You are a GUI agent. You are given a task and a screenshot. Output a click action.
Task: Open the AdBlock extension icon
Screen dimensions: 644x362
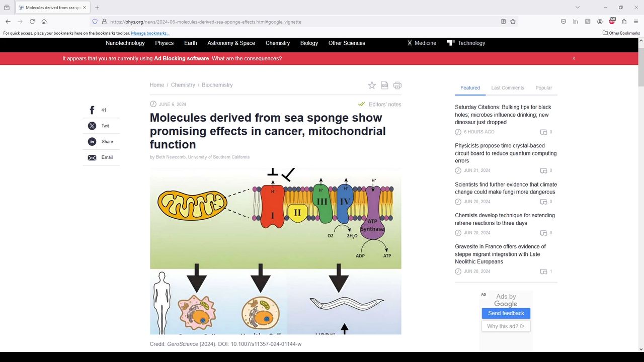click(612, 22)
